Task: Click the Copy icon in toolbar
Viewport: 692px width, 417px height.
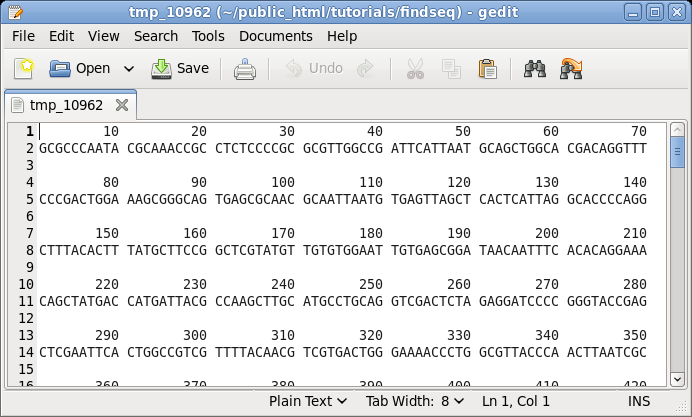Action: (x=451, y=69)
